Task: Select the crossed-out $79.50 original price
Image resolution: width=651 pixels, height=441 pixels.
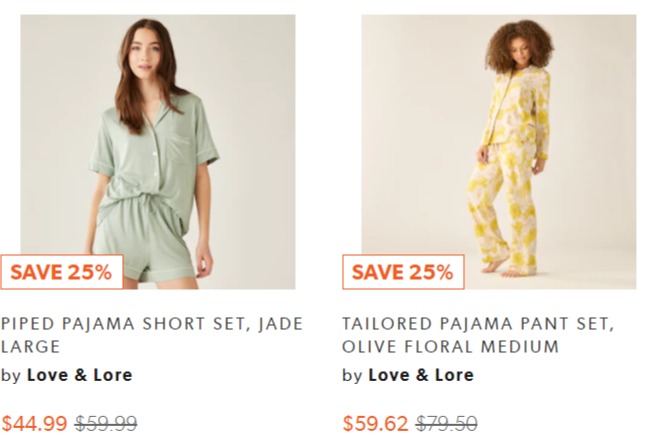Action: point(447,424)
